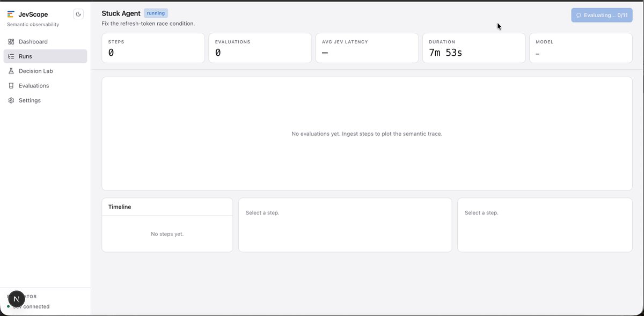The height and width of the screenshot is (316, 644).
Task: Select the "7m 53s" duration value
Action: (447, 53)
